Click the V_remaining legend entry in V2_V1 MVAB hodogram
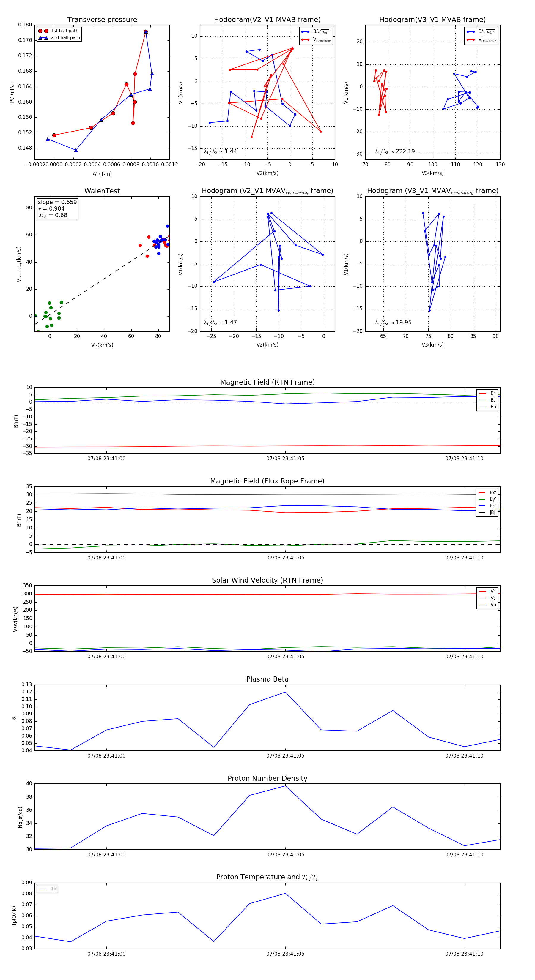The width and height of the screenshot is (535, 980). point(316,39)
